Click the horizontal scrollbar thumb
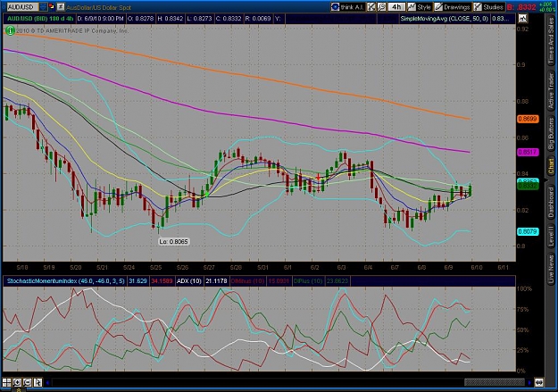This screenshot has height=392, width=558. [x=495, y=383]
